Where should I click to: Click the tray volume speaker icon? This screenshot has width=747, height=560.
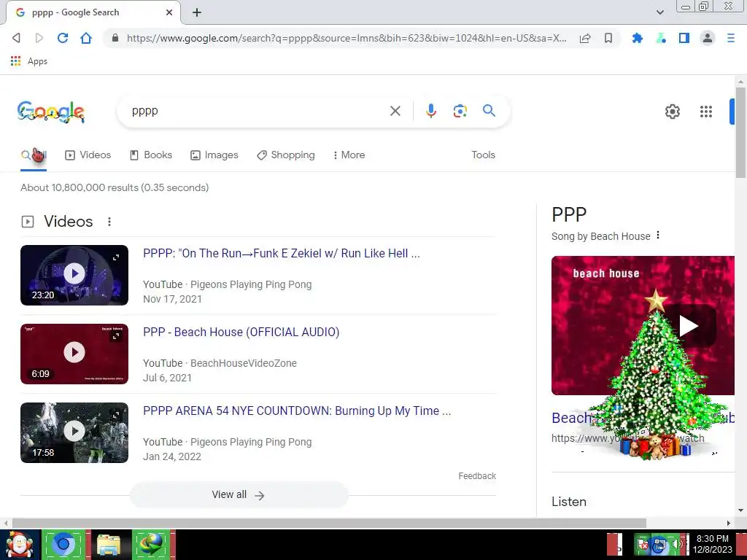(676, 544)
